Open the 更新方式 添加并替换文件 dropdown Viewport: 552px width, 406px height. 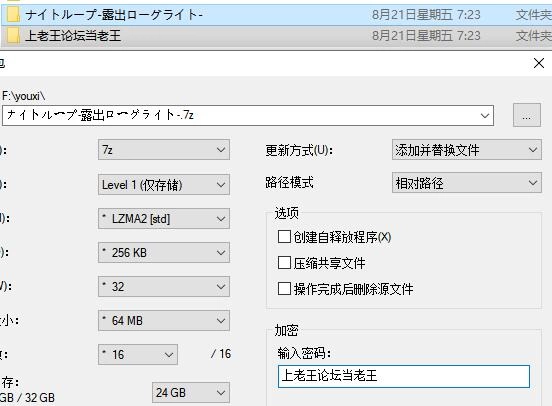click(x=466, y=150)
